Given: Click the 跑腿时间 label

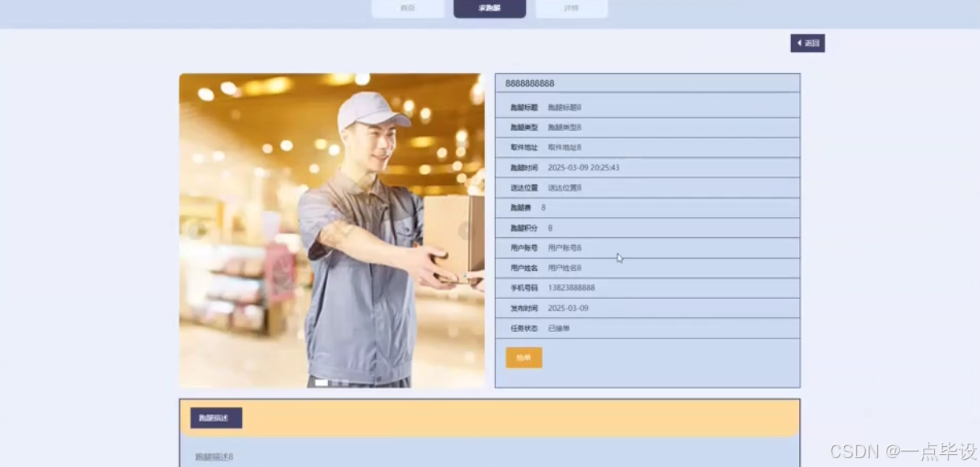Looking at the screenshot, I should pyautogui.click(x=524, y=168).
